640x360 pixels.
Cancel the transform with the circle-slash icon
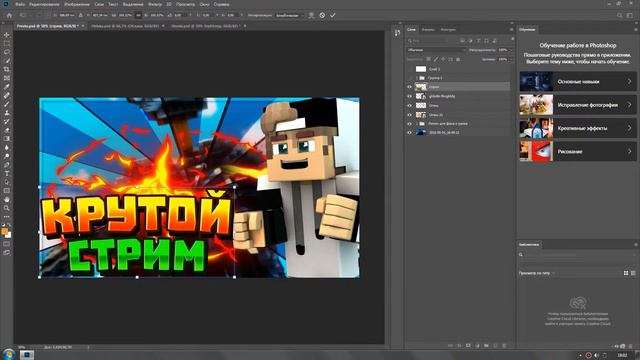click(x=322, y=15)
